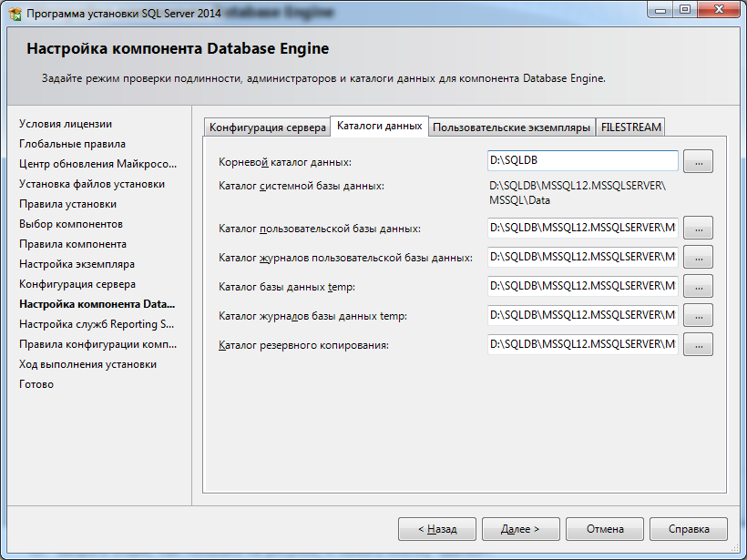Select the Каталоги данных tab

coord(379,126)
